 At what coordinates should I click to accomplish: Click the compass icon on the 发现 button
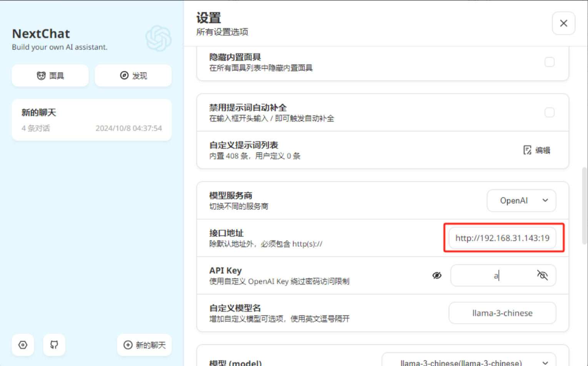pos(124,75)
